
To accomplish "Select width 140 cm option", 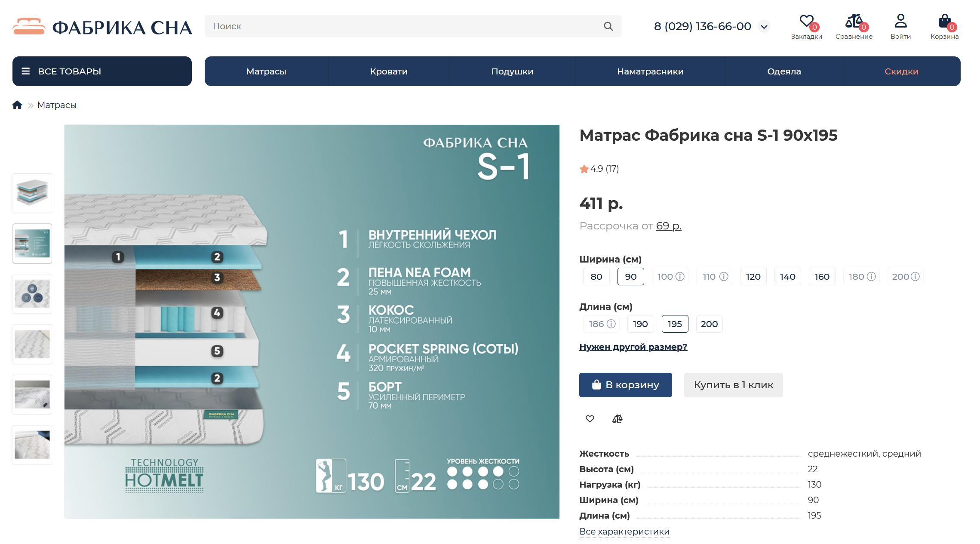I will point(788,277).
